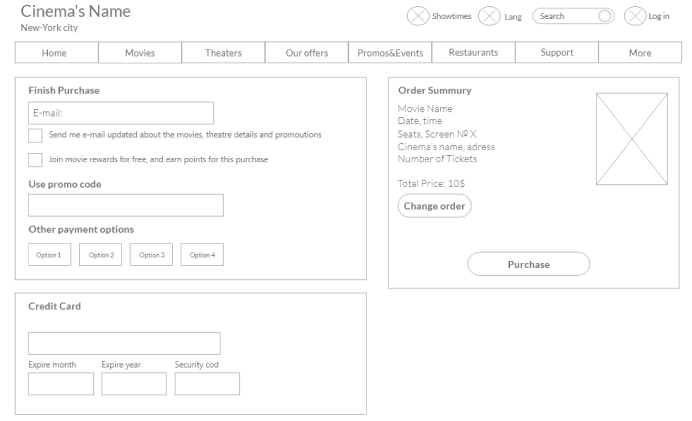This screenshot has height=421, width=692.
Task: Select the Security code field
Action: click(207, 384)
